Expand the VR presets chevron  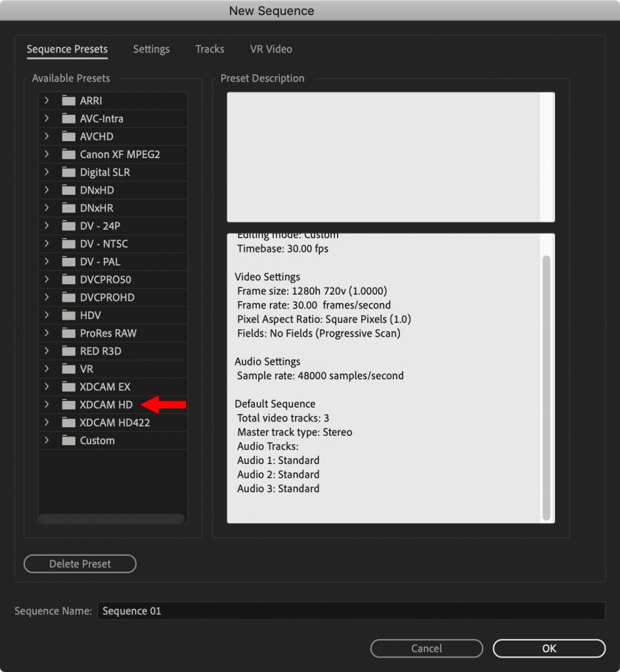pos(47,369)
